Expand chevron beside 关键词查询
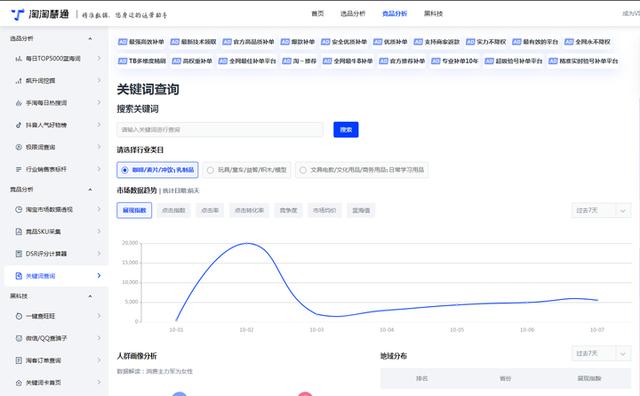The image size is (640, 396). click(99, 276)
